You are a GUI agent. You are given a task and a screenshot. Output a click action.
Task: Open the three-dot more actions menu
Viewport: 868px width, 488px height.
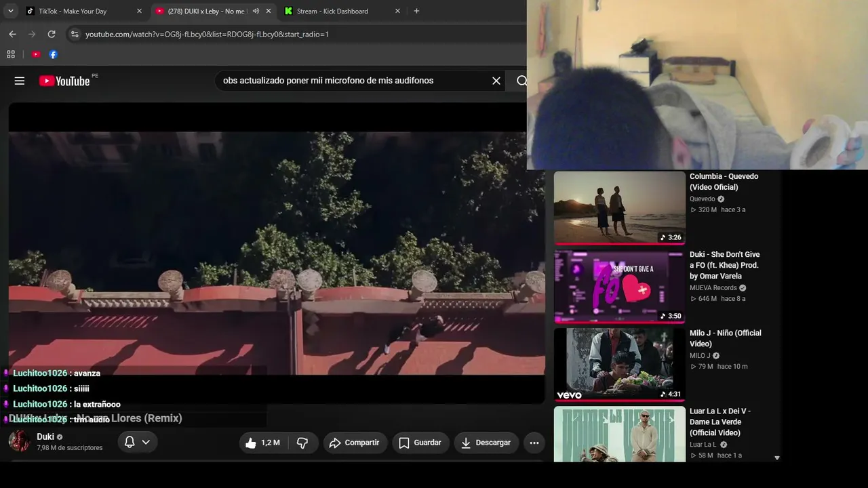pyautogui.click(x=534, y=443)
